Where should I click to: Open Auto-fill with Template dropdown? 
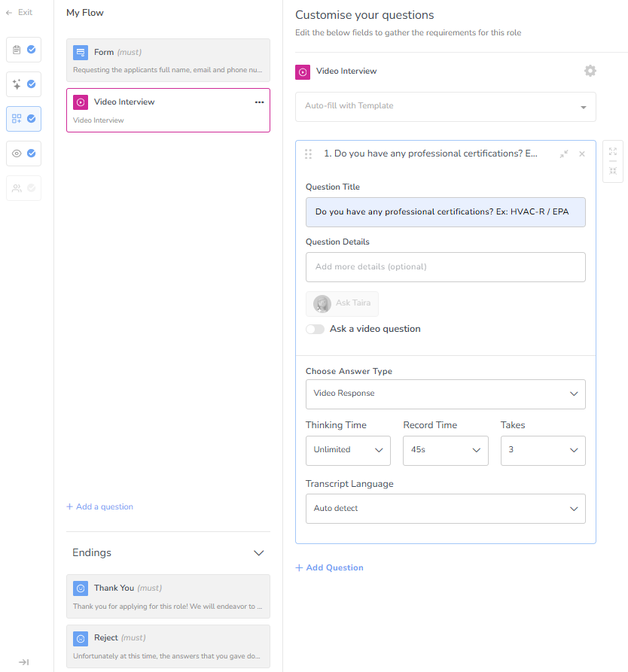tap(445, 106)
